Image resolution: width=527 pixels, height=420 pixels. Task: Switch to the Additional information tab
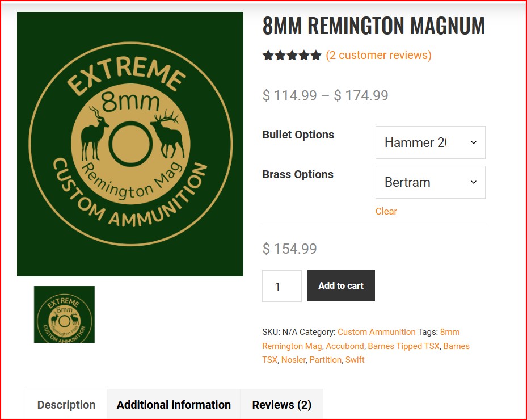[174, 405]
